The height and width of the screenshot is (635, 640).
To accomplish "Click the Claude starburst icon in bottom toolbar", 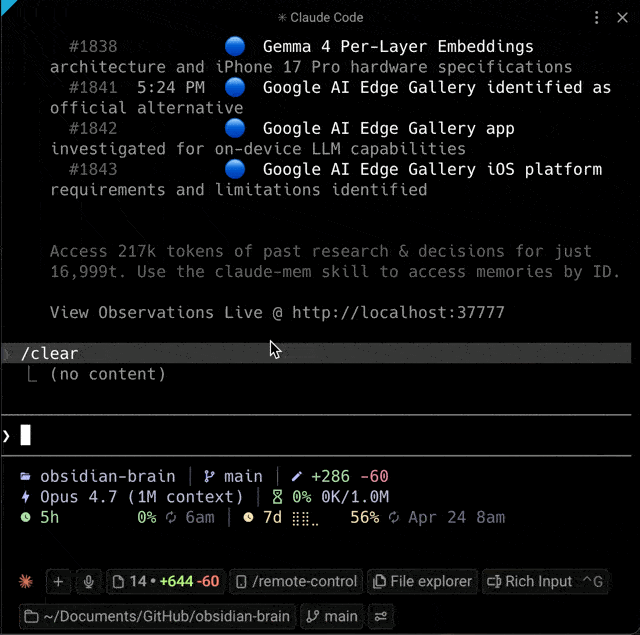I will click(x=26, y=581).
